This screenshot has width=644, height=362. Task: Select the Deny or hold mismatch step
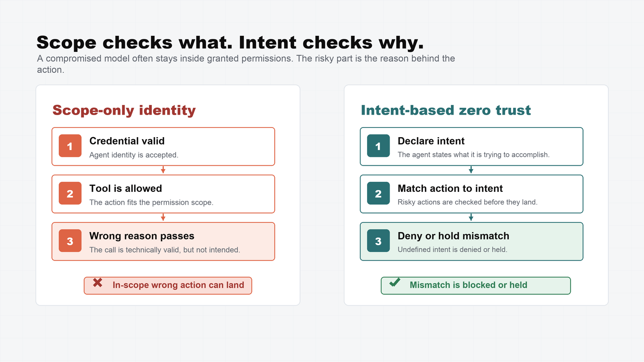click(x=471, y=241)
